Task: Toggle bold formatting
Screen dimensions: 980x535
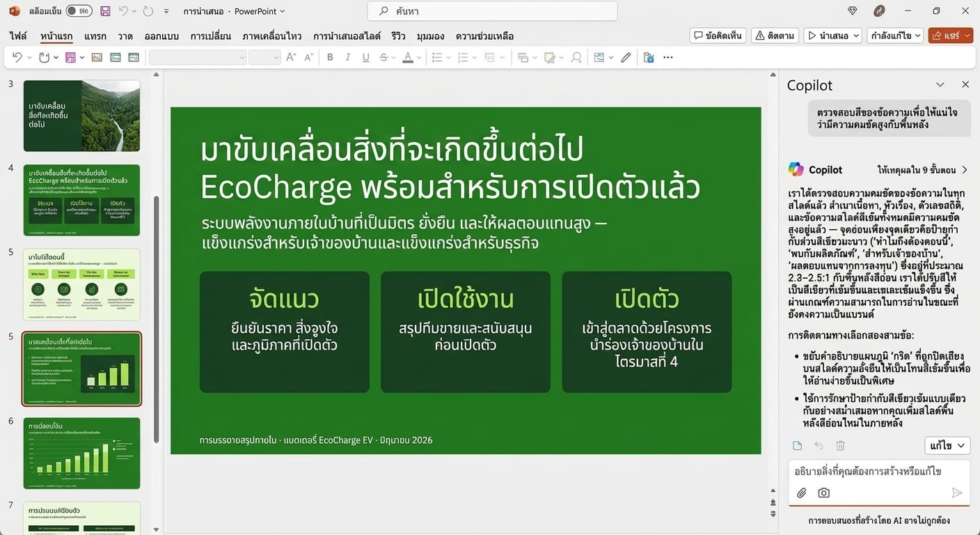Action: pyautogui.click(x=330, y=57)
